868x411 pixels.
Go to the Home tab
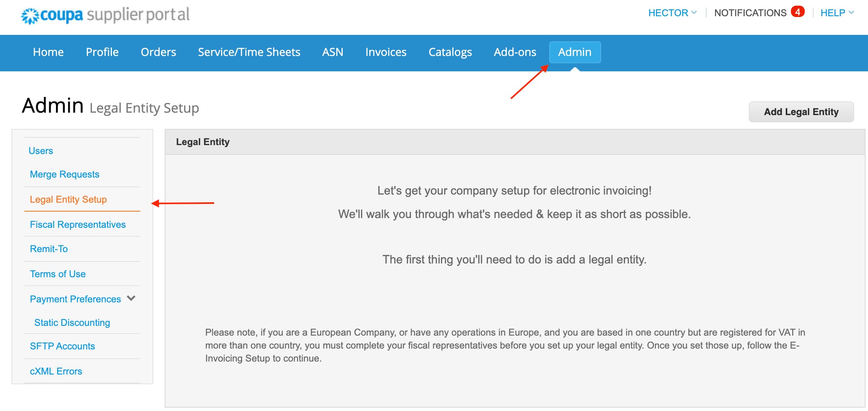tap(48, 52)
